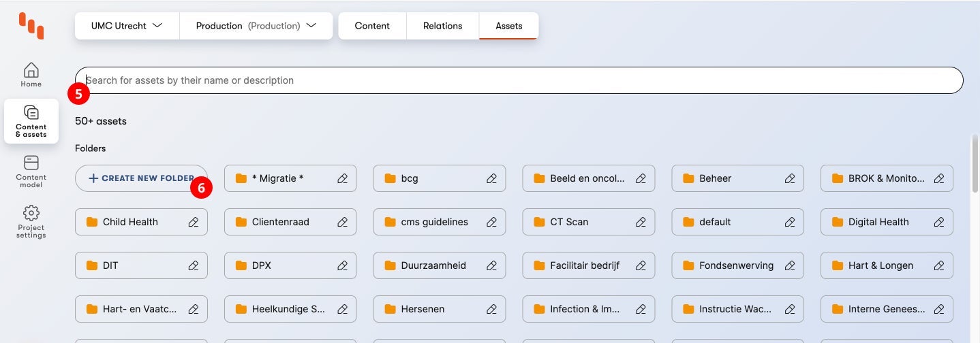980x343 pixels.
Task: Select Content & assets sidebar item
Action: [x=31, y=121]
